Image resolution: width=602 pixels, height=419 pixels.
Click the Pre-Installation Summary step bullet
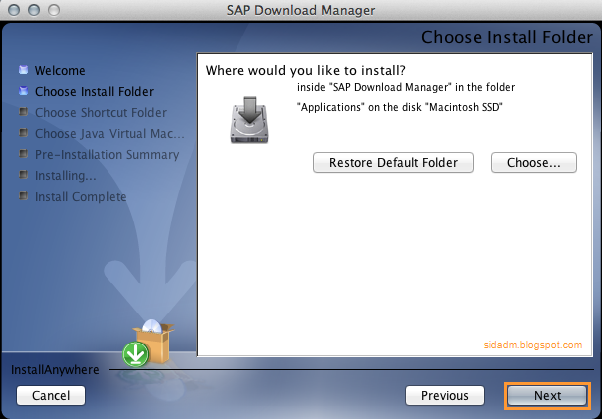24,154
